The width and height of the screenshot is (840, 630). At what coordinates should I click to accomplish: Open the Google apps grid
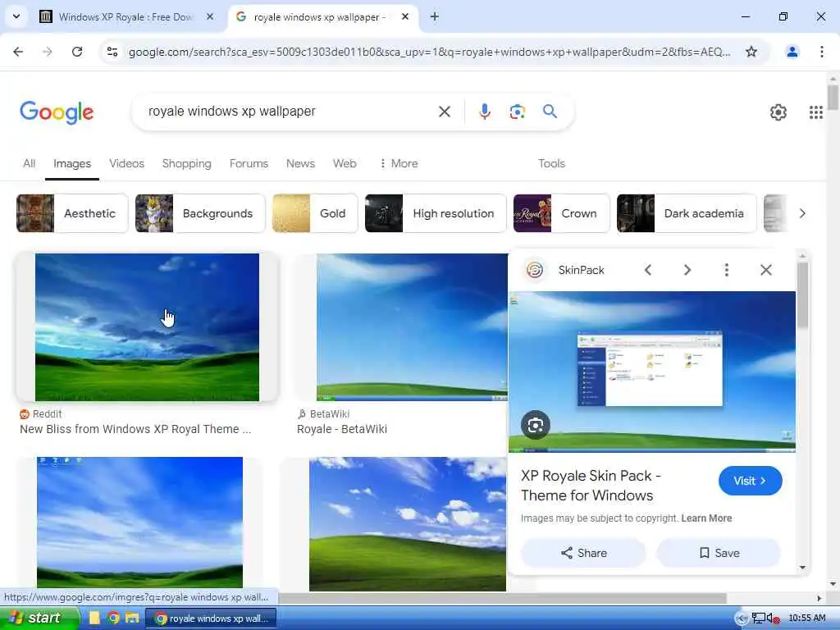pos(815,112)
